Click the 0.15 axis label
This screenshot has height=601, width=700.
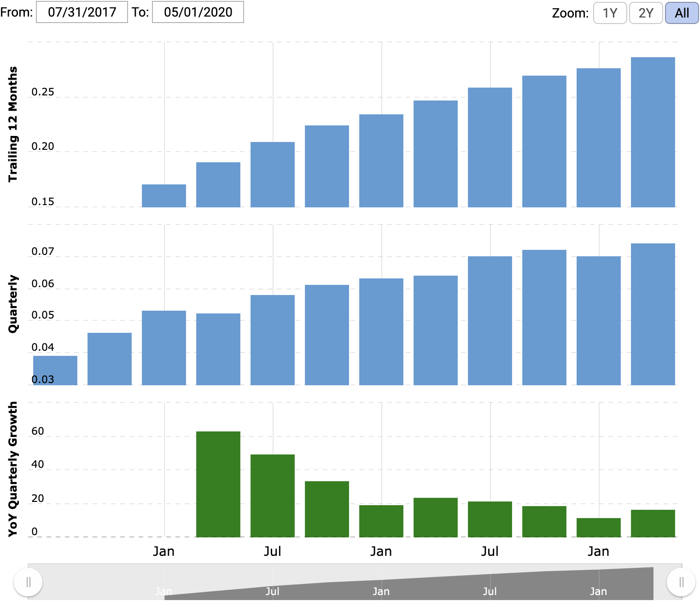pos(43,202)
